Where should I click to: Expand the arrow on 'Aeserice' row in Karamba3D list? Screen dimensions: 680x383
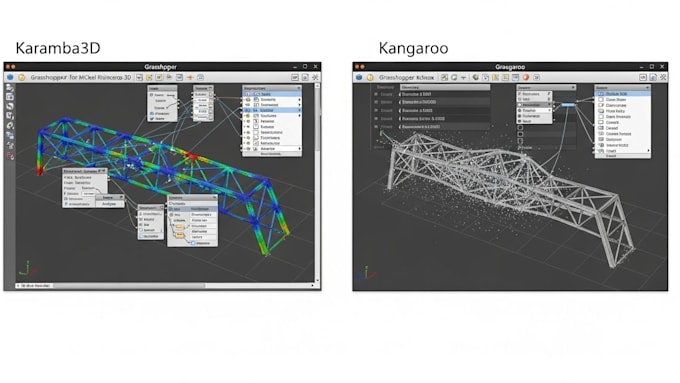click(299, 149)
